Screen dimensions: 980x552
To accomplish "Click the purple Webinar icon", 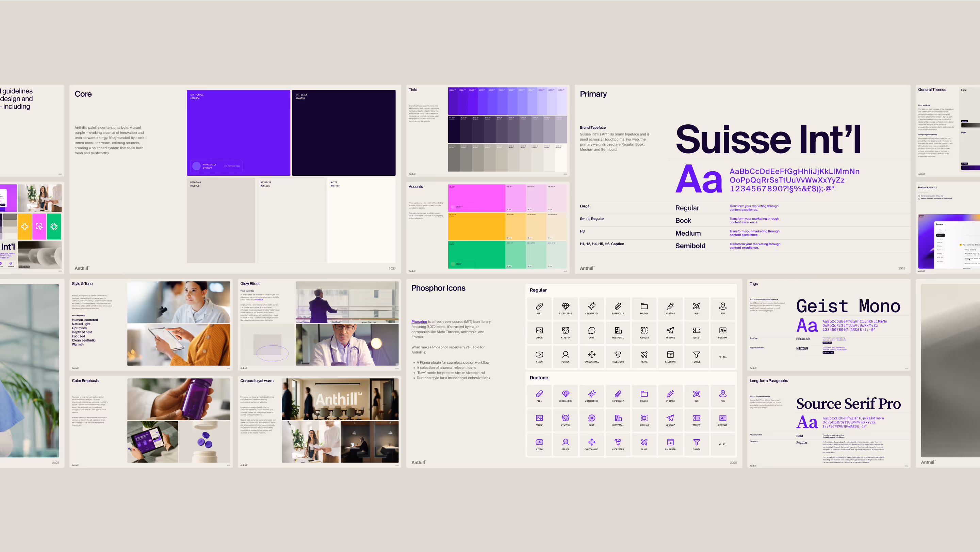I will pos(722,418).
